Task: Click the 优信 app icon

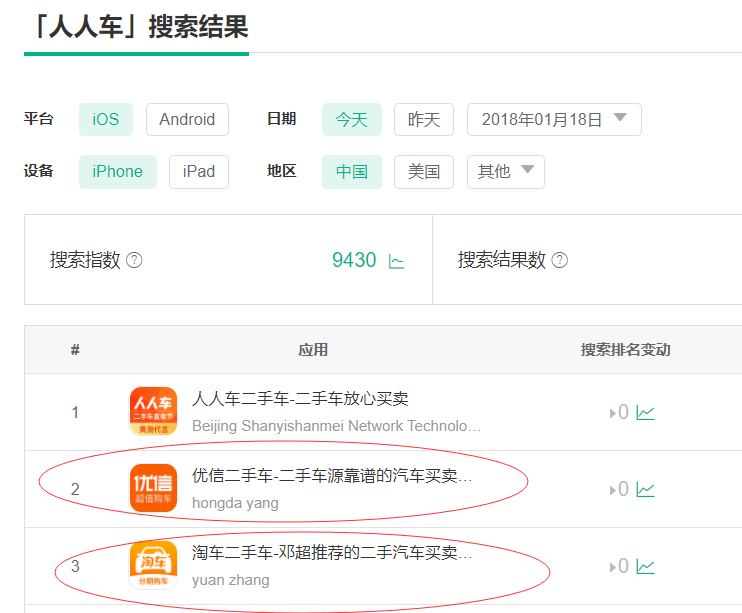Action: coord(153,488)
